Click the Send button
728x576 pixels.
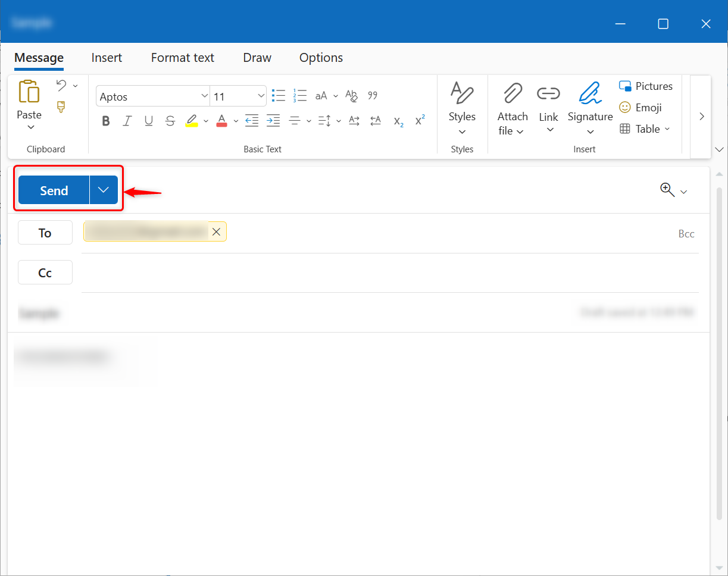(54, 190)
